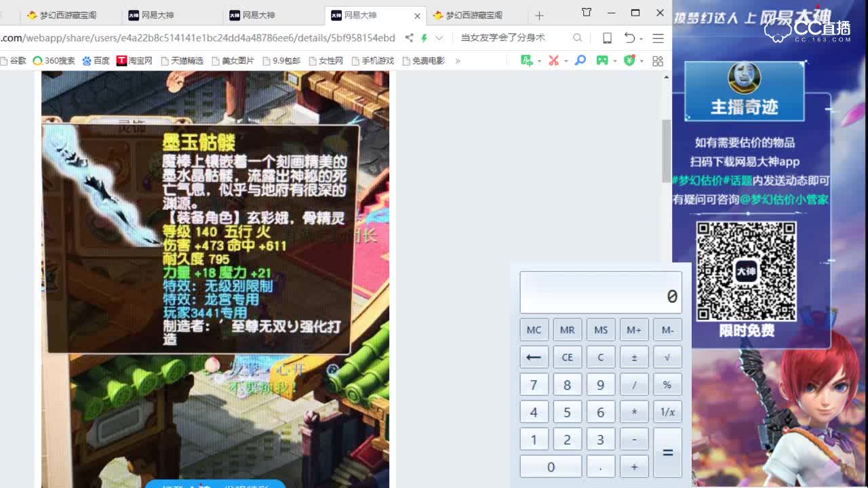Click calculator C clear button

600,357
